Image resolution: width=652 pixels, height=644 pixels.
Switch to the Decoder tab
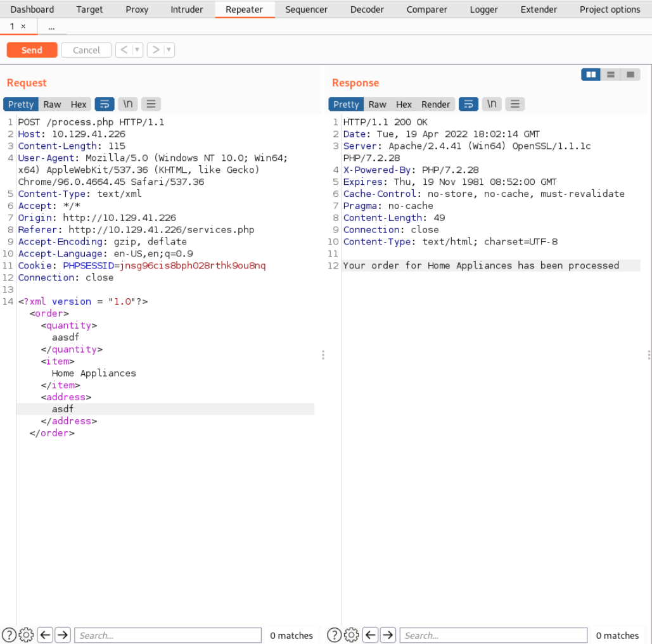point(367,9)
